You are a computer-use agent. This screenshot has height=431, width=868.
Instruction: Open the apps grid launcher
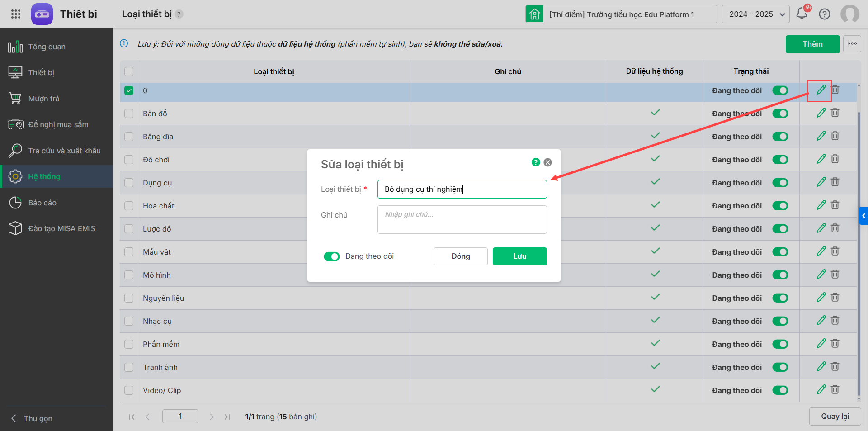pyautogui.click(x=16, y=14)
